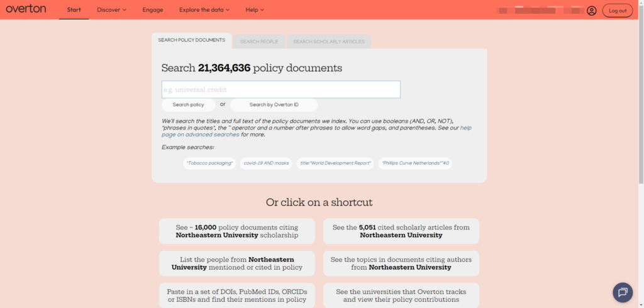The height and width of the screenshot is (308, 644).
Task: Go to the Start menu item
Action: tap(74, 10)
